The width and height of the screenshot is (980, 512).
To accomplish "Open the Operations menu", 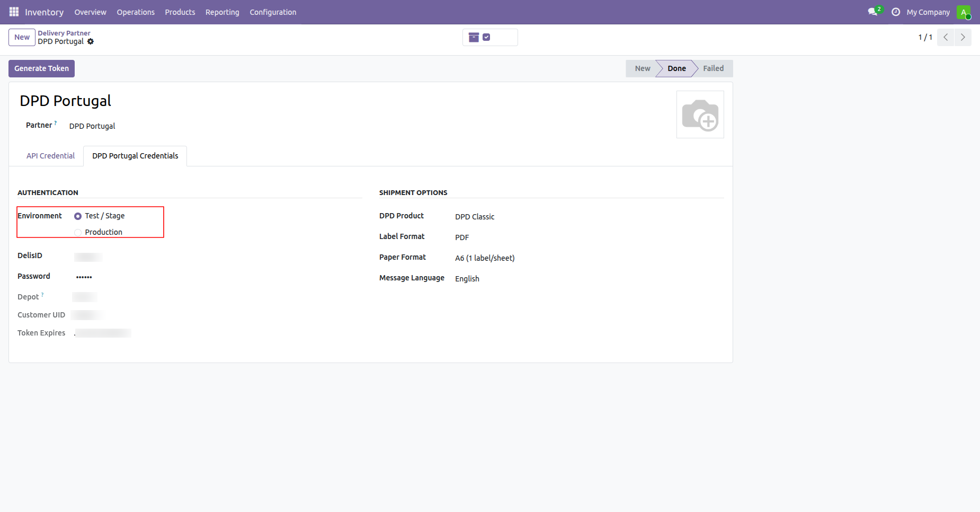I will point(136,12).
